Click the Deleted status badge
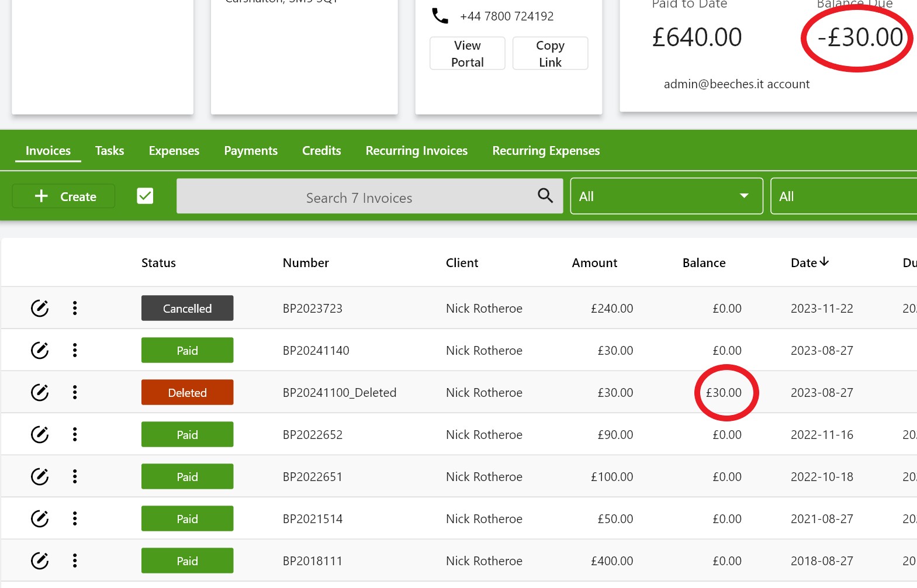This screenshot has height=588, width=917. (187, 392)
